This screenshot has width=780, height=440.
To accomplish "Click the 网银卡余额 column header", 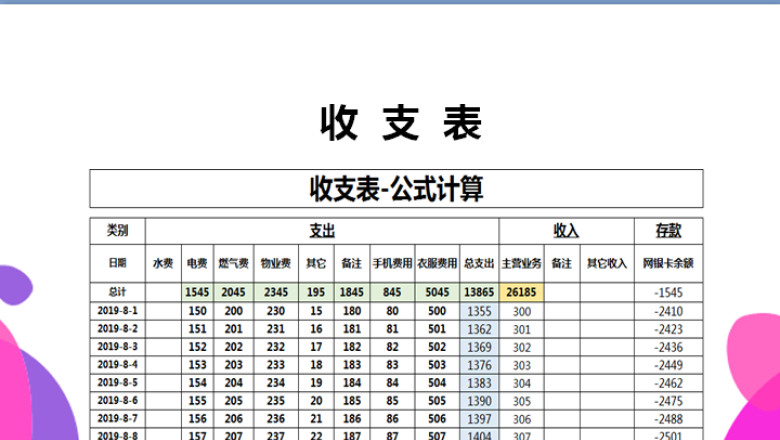I will (668, 263).
